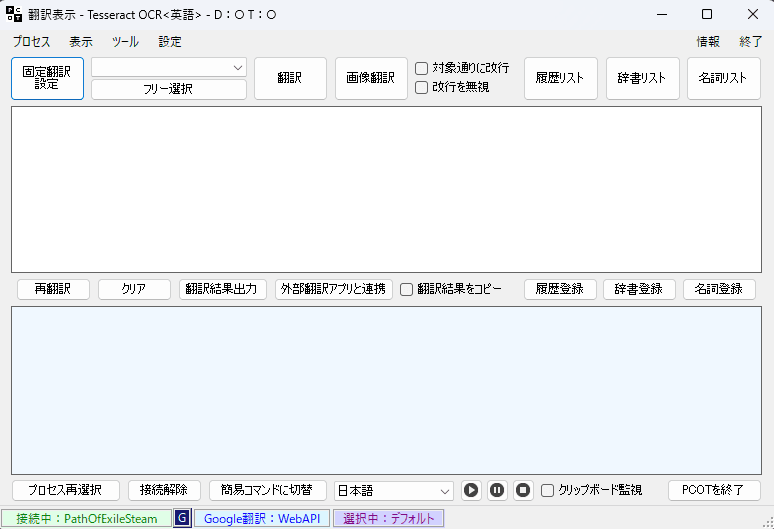Screen dimensions: 774x529
Task: Enable クリップボード監視 checkbox
Action: click(x=548, y=490)
